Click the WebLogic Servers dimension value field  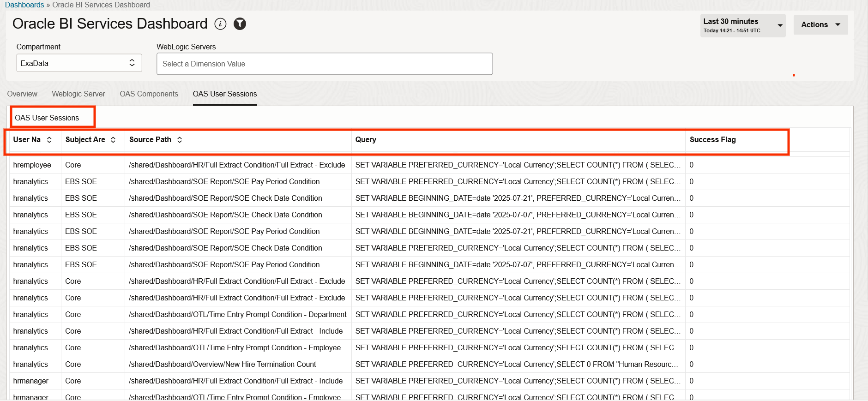click(x=325, y=64)
